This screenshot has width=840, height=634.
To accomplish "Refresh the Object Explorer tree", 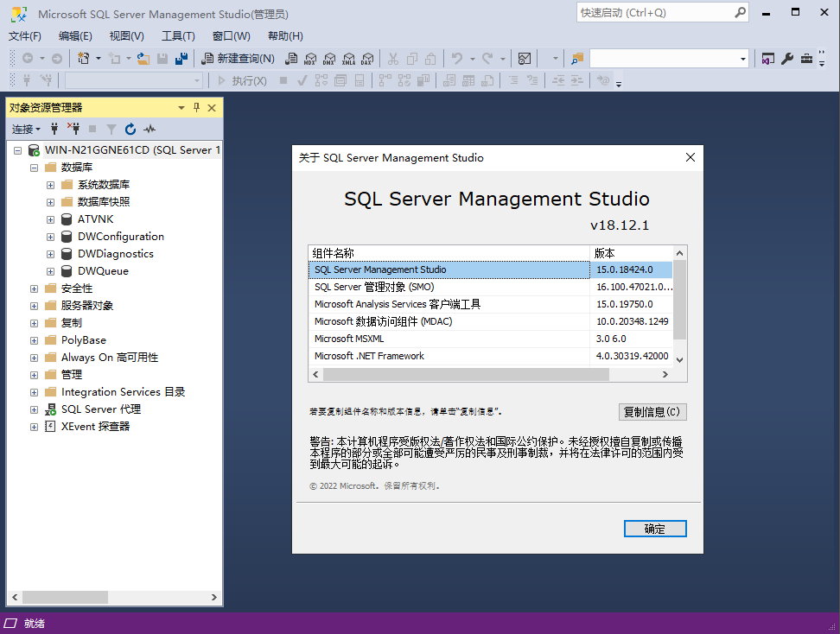I will pos(130,129).
